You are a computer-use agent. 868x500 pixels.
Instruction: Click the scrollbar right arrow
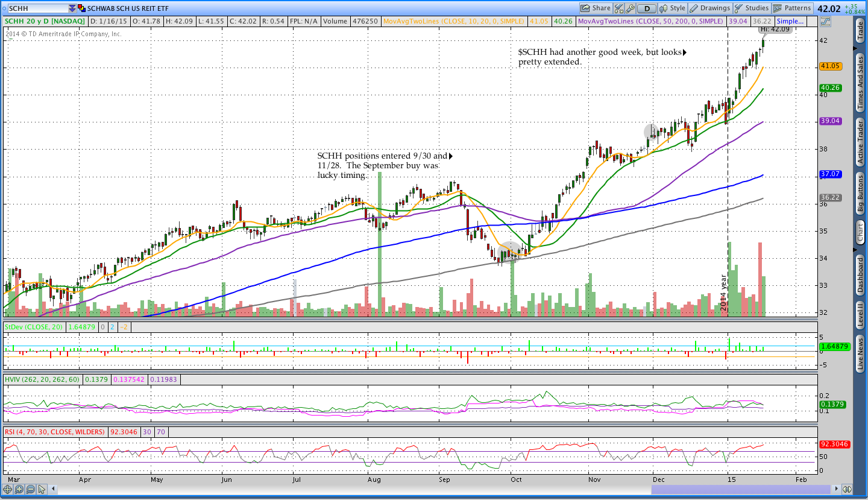click(836, 489)
